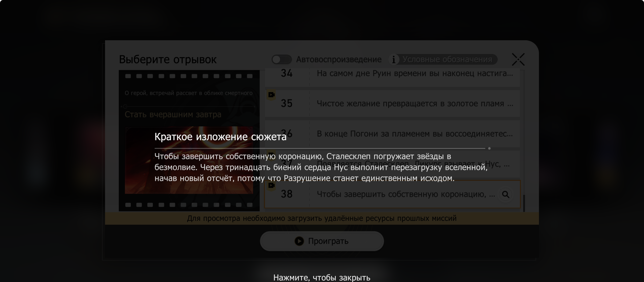Click the info icon beside Условные обозначения
Screen dimensions: 644x282
[x=394, y=60]
